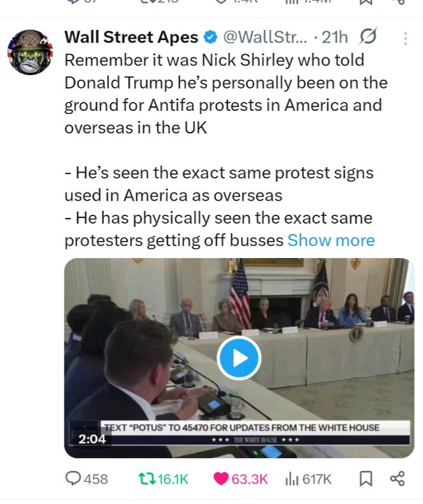Open the Wall Street Apes profile avatar
Viewport: 423px width, 504px height.
point(30,52)
